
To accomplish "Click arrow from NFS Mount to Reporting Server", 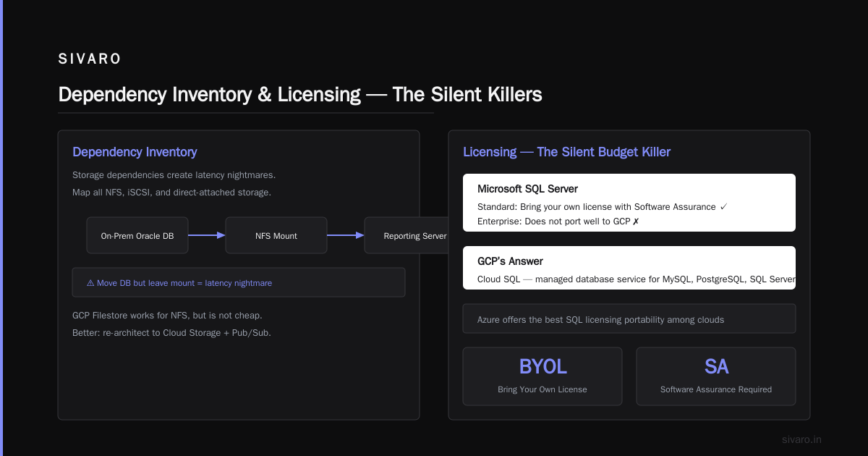I will (346, 235).
